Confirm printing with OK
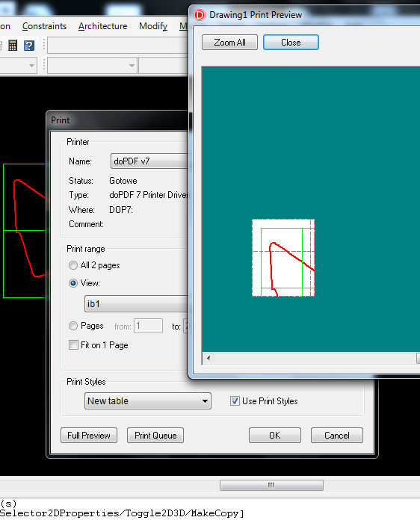 point(275,436)
